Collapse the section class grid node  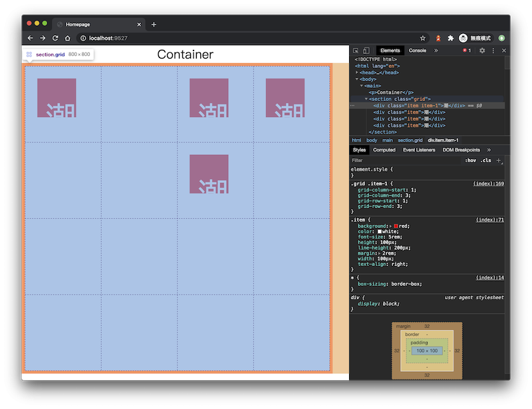366,99
